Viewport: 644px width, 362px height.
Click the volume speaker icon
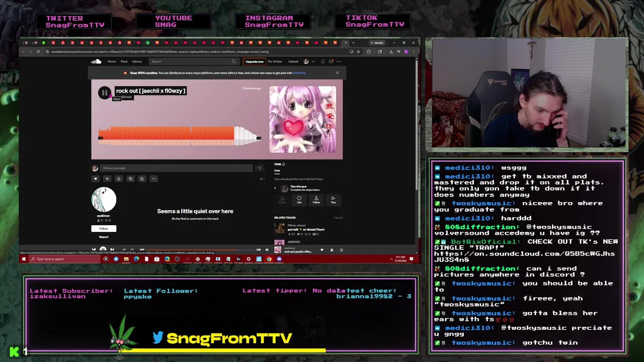point(267,249)
